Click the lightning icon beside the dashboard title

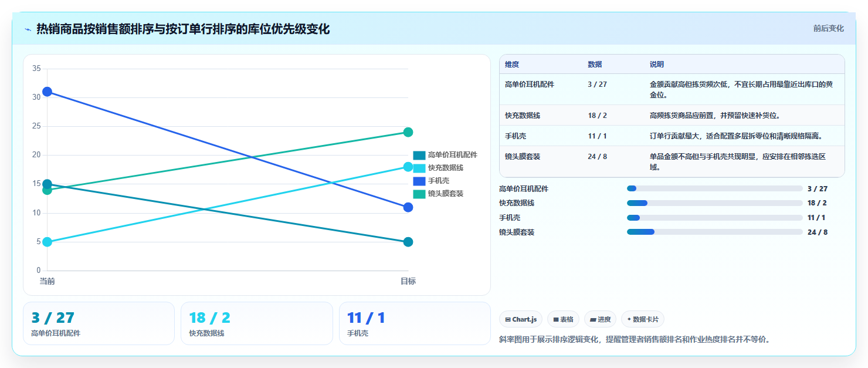point(28,29)
